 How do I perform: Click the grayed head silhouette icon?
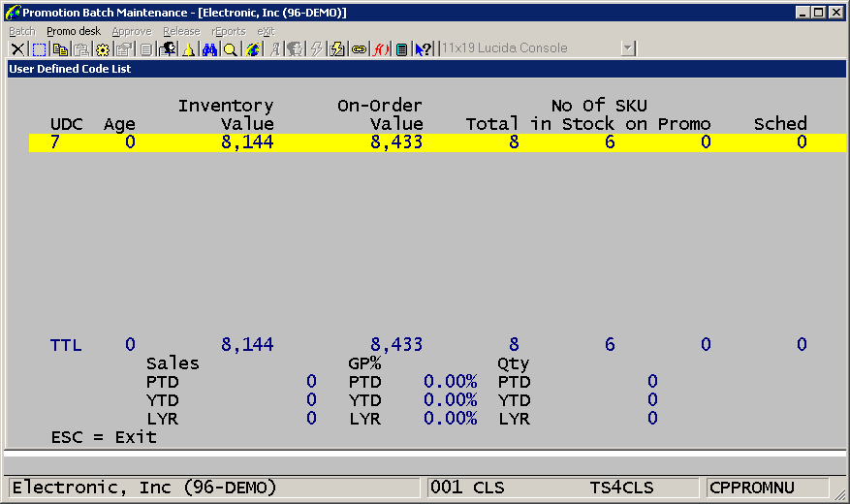pyautogui.click(x=295, y=49)
